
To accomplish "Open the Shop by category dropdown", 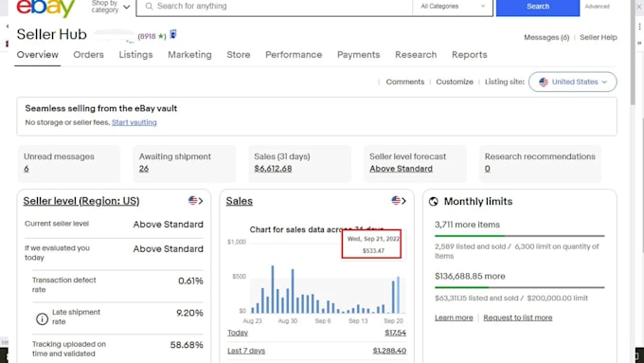I will coord(110,7).
